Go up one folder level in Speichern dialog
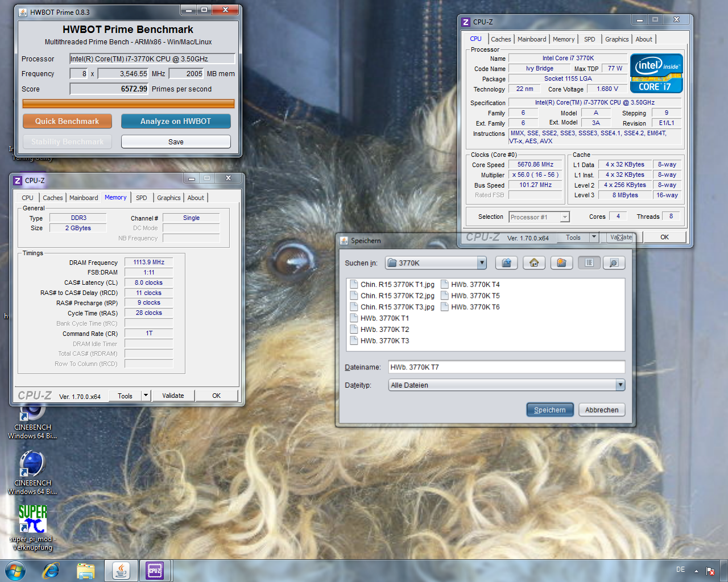Viewport: 728px width, 582px height. (506, 263)
